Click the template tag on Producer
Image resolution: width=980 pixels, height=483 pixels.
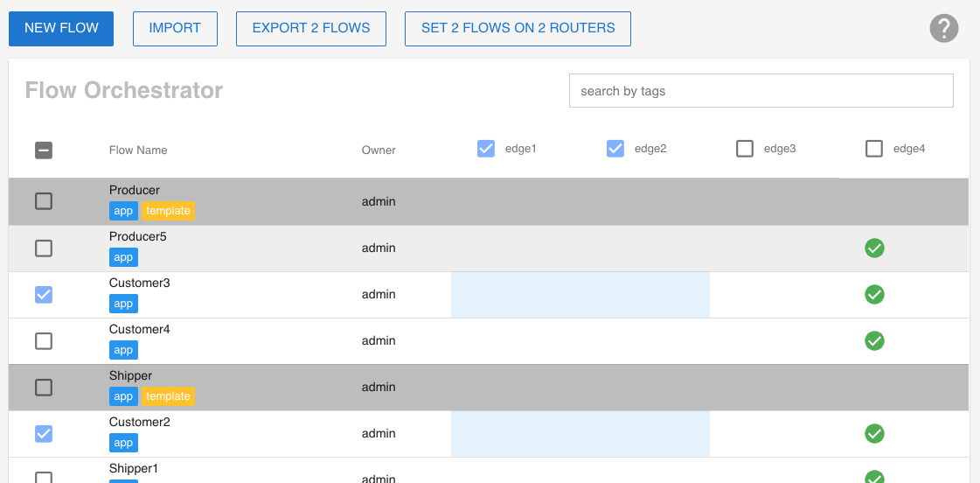[168, 211]
